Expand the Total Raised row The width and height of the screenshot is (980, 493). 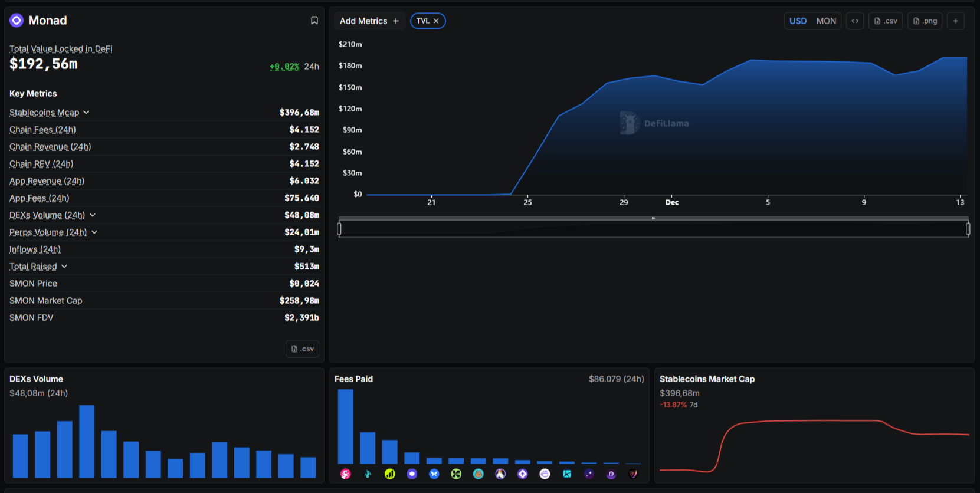(64, 267)
